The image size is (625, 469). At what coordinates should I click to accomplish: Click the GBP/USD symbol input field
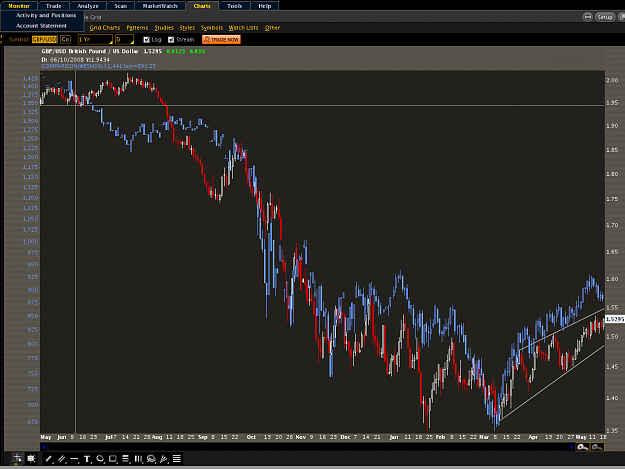point(45,39)
